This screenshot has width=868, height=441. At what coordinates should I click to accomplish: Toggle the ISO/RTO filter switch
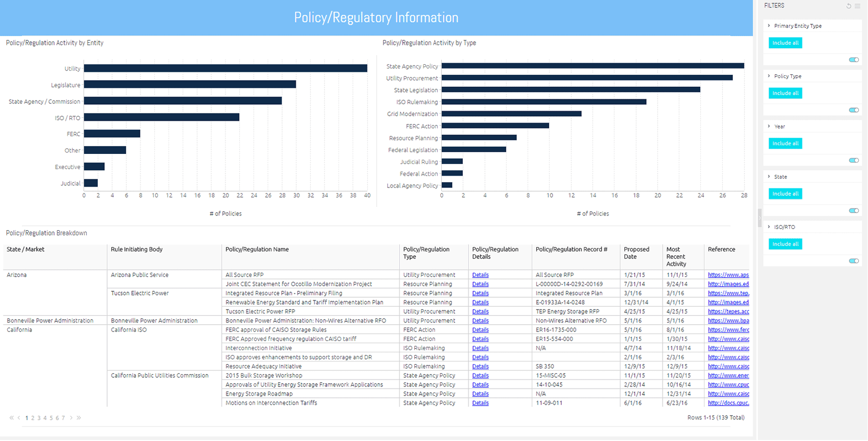854,261
